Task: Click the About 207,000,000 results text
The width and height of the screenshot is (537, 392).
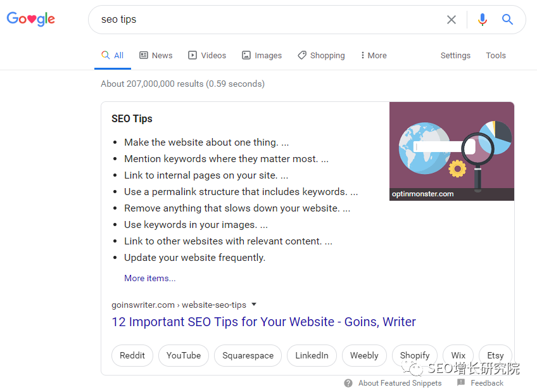Action: [182, 84]
